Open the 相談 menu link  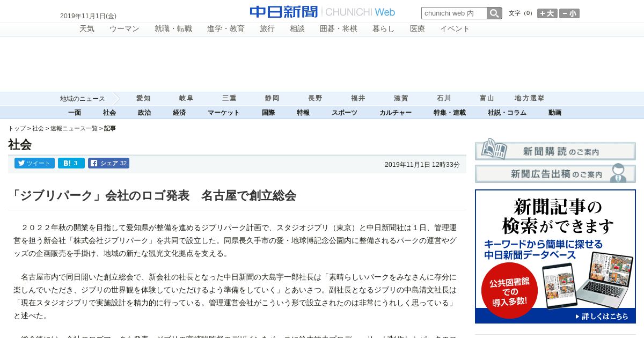click(297, 29)
